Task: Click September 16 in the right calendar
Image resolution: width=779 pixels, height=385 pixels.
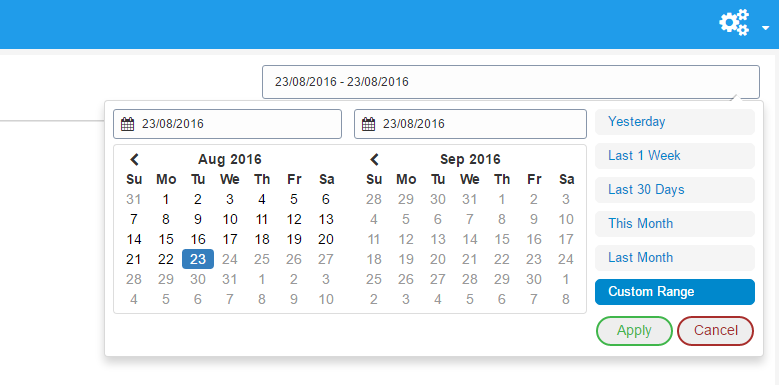Action: coord(534,239)
